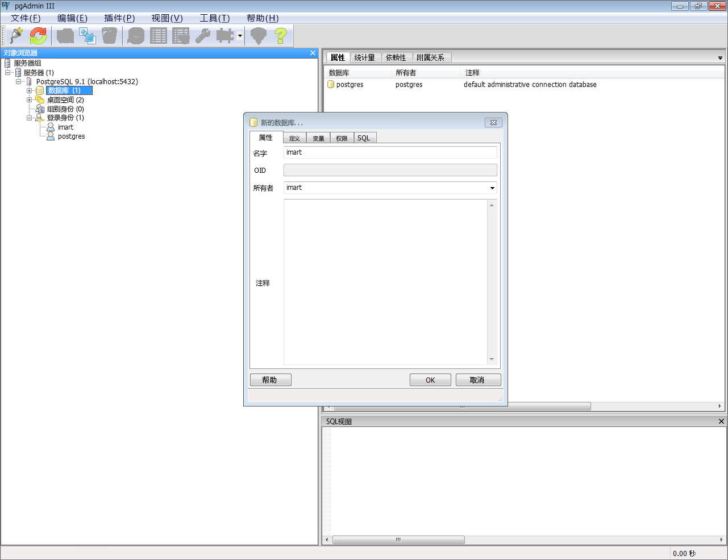Click the maintenance wrench toolbar icon

202,36
